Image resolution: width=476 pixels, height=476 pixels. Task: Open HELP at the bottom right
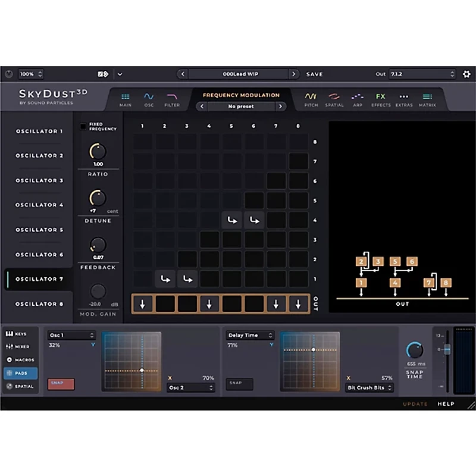click(x=447, y=404)
